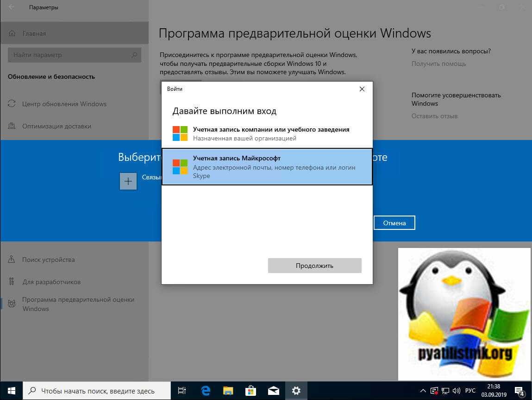Click the taskbar search box
This screenshot has width=532, height=400.
(97, 391)
